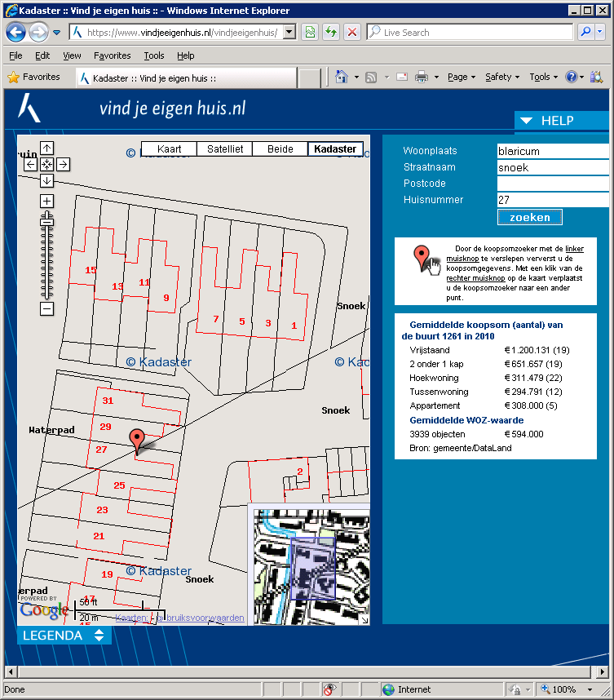Click the overview minimap thumbnail
The width and height of the screenshot is (614, 700).
[311, 567]
